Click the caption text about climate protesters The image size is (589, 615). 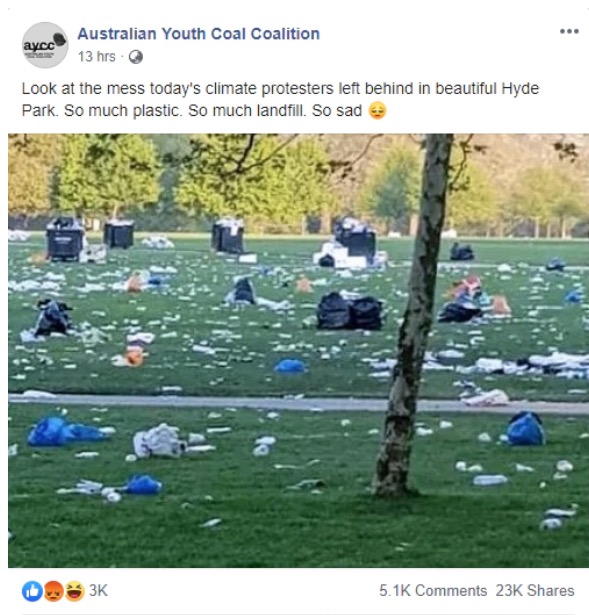(280, 100)
